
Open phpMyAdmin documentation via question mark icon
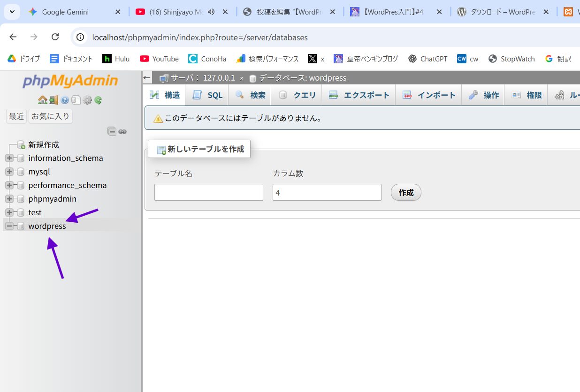[x=65, y=100]
